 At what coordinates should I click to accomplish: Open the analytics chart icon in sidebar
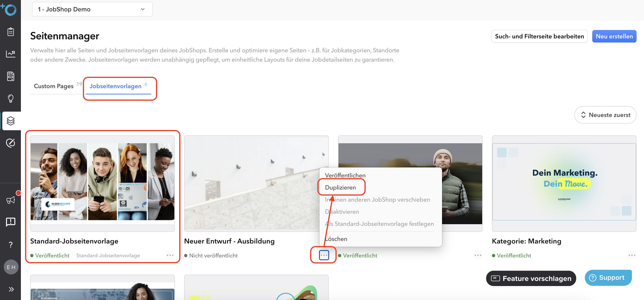(x=10, y=53)
